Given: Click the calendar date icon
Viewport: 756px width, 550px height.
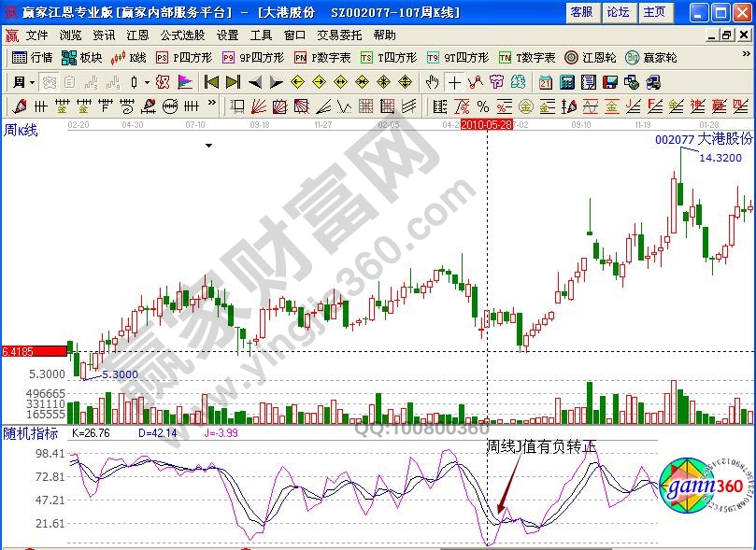Looking at the screenshot, I should 545,82.
